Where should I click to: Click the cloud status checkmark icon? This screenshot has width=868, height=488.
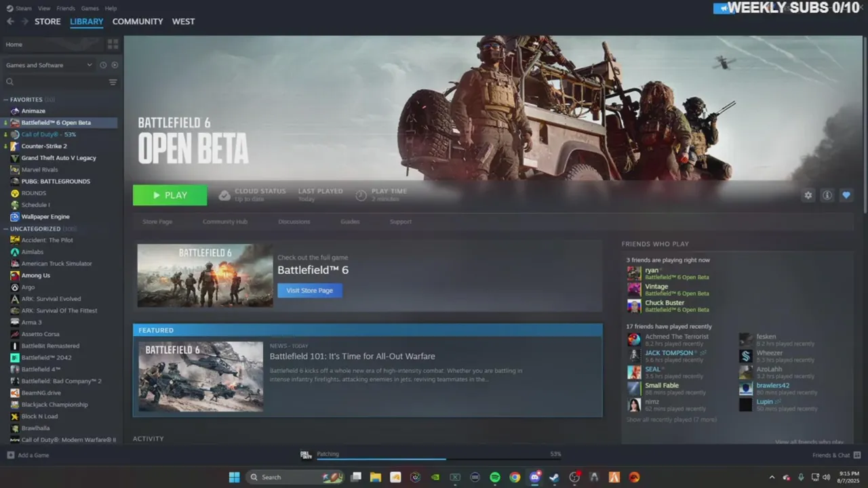[224, 195]
